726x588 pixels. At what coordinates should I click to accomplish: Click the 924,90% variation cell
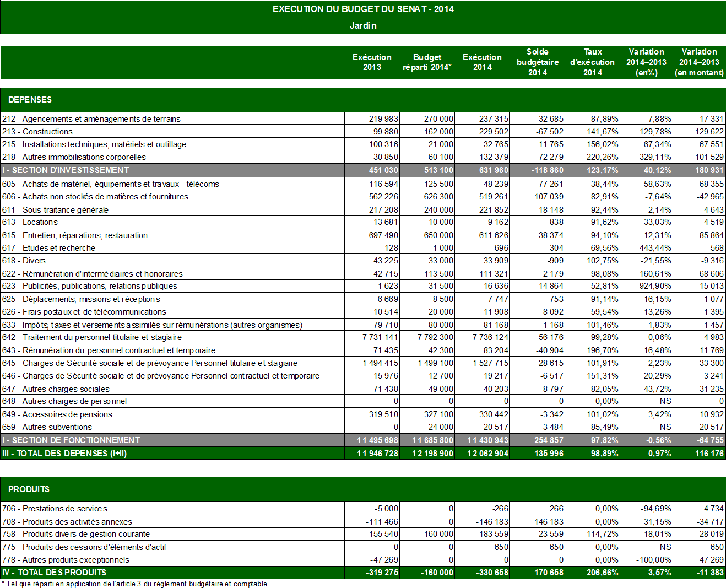coord(655,286)
